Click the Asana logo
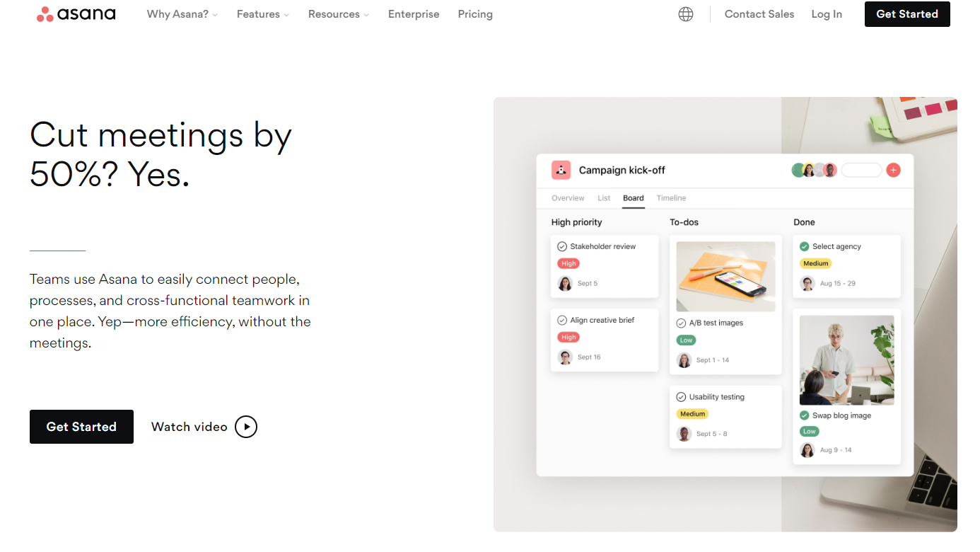The height and width of the screenshot is (552, 980). pos(76,14)
